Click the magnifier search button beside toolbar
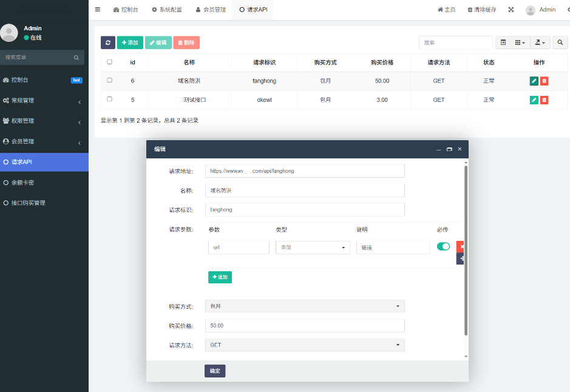This screenshot has width=570, height=392. point(560,42)
